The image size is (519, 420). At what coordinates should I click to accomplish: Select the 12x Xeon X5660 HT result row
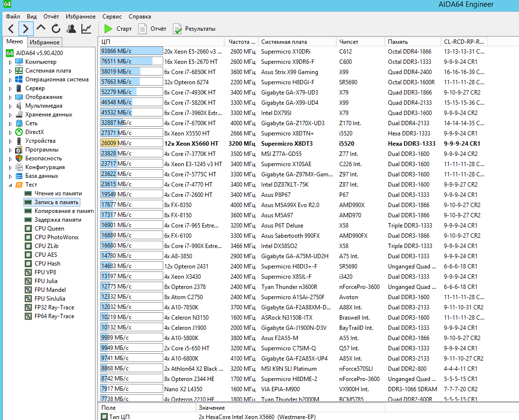pos(294,144)
